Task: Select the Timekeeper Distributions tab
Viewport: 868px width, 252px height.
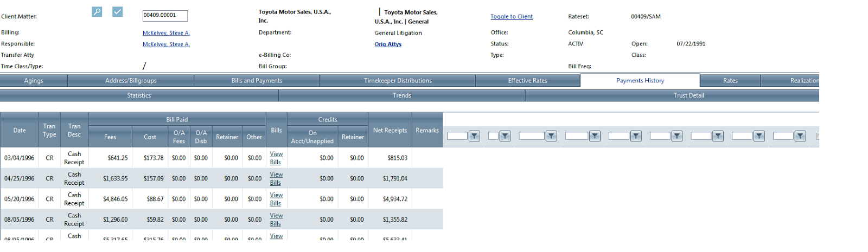Action: coord(398,81)
